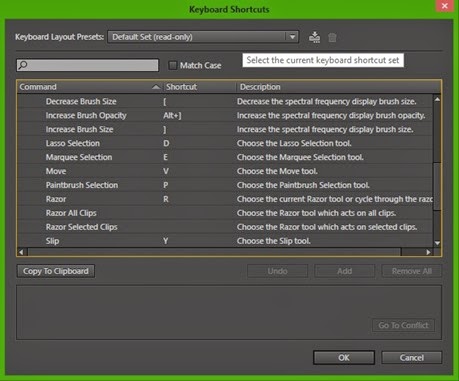The width and height of the screenshot is (459, 381).
Task: Click the Shortcut column header
Action: [x=199, y=87]
